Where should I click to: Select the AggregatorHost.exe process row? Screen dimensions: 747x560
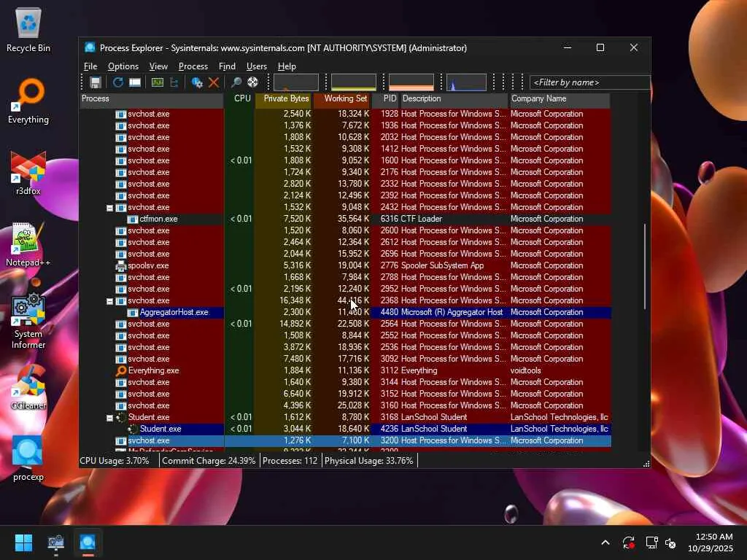pyautogui.click(x=345, y=312)
